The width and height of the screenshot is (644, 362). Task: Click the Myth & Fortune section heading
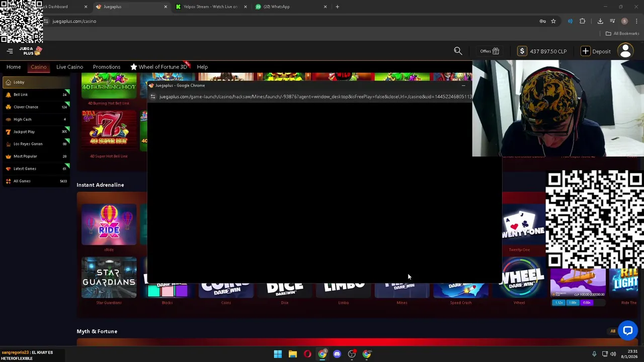click(x=97, y=331)
